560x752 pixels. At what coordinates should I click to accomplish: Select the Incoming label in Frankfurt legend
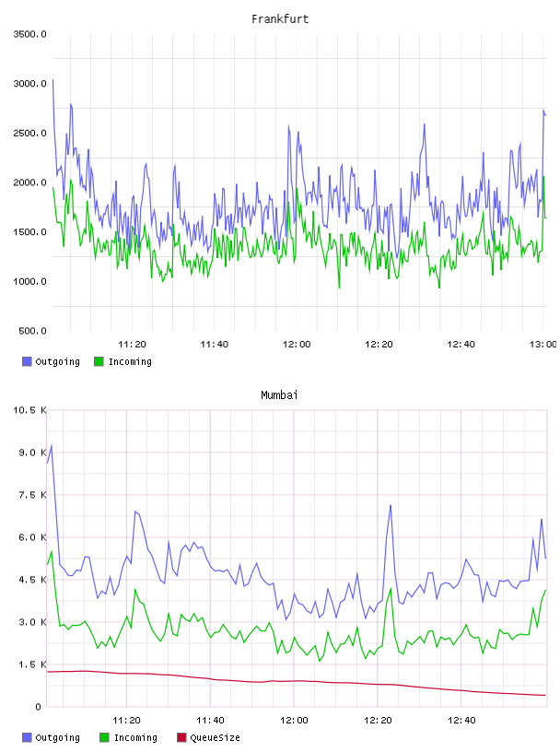(x=130, y=361)
